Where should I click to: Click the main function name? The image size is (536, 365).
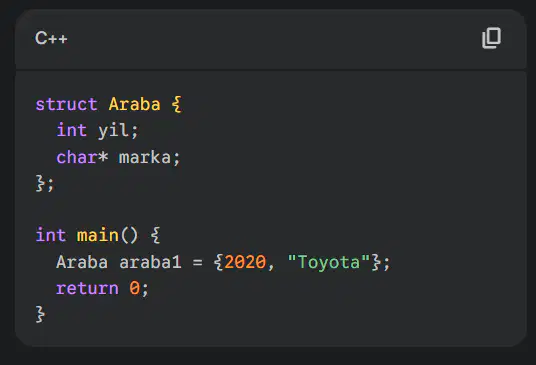tap(97, 235)
